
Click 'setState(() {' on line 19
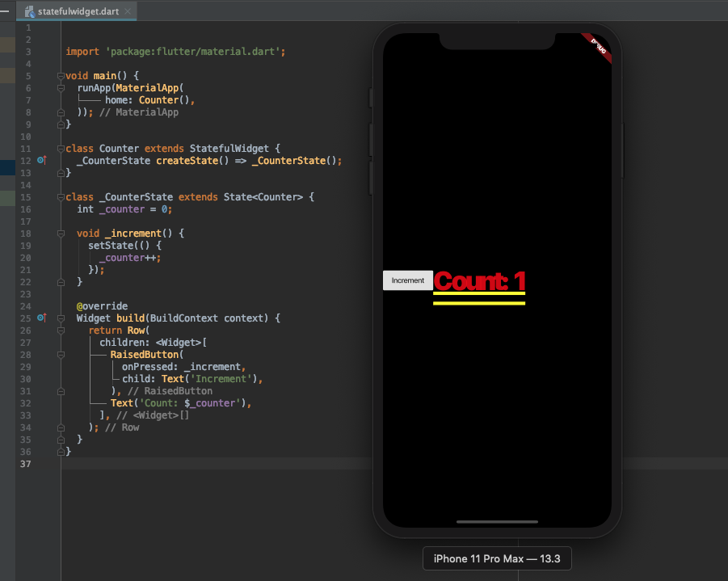[125, 246]
